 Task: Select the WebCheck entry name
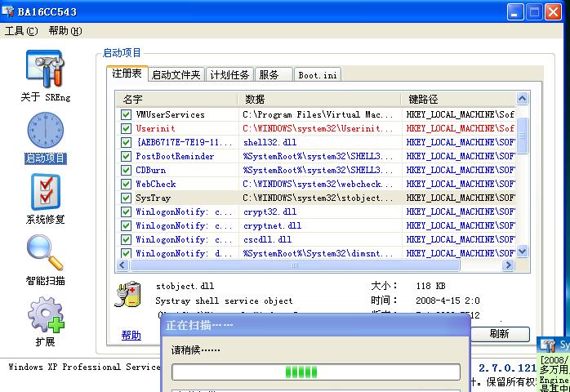click(x=156, y=184)
